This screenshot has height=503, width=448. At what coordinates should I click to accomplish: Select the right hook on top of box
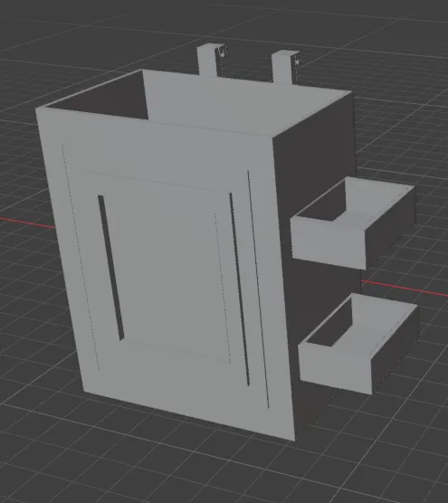pyautogui.click(x=286, y=67)
